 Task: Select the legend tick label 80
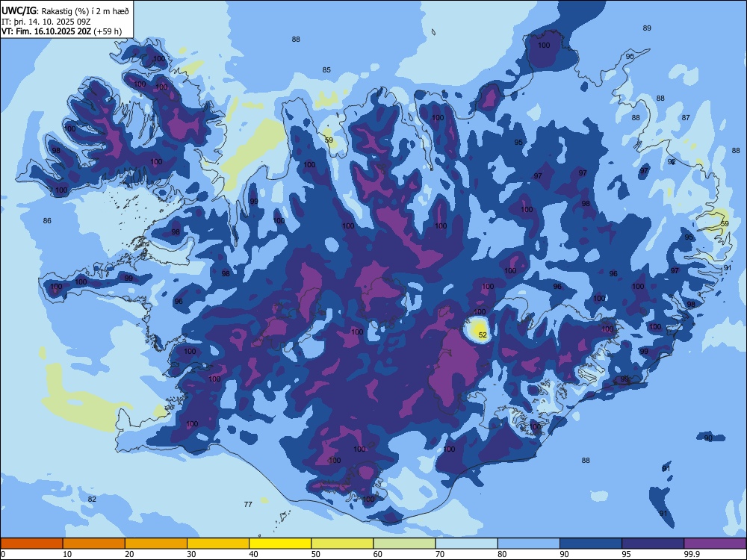[x=502, y=554]
